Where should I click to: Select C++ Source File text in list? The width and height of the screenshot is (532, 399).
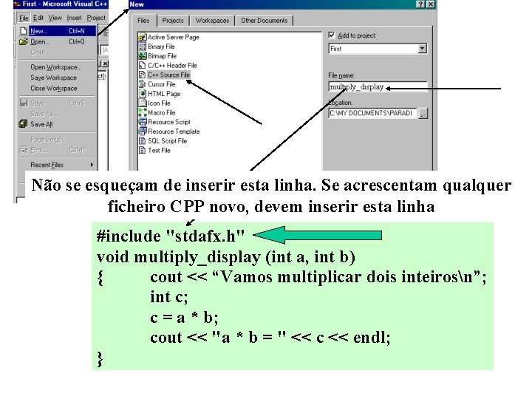(x=168, y=75)
